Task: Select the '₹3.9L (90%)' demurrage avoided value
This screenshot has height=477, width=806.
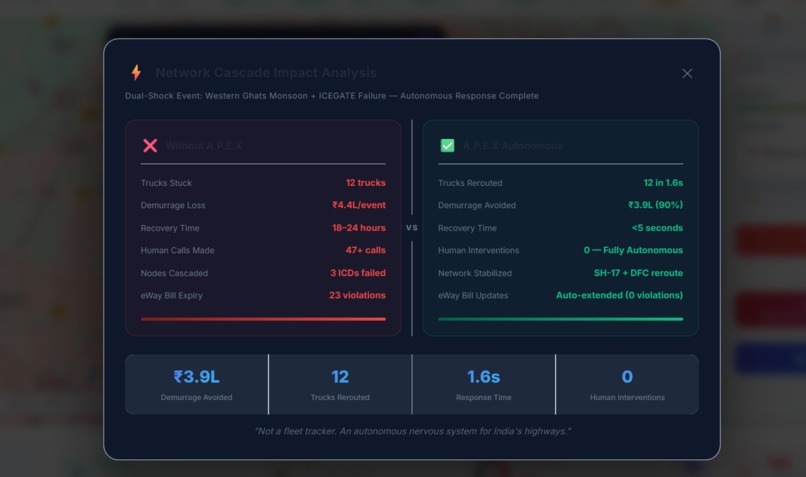Action: pyautogui.click(x=655, y=205)
